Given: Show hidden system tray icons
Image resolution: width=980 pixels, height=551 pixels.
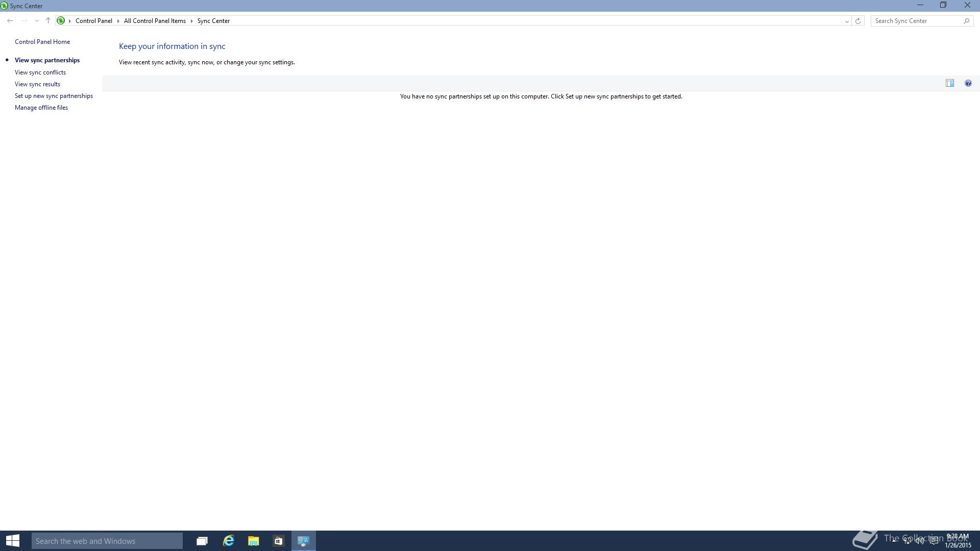Looking at the screenshot, I should pos(894,541).
